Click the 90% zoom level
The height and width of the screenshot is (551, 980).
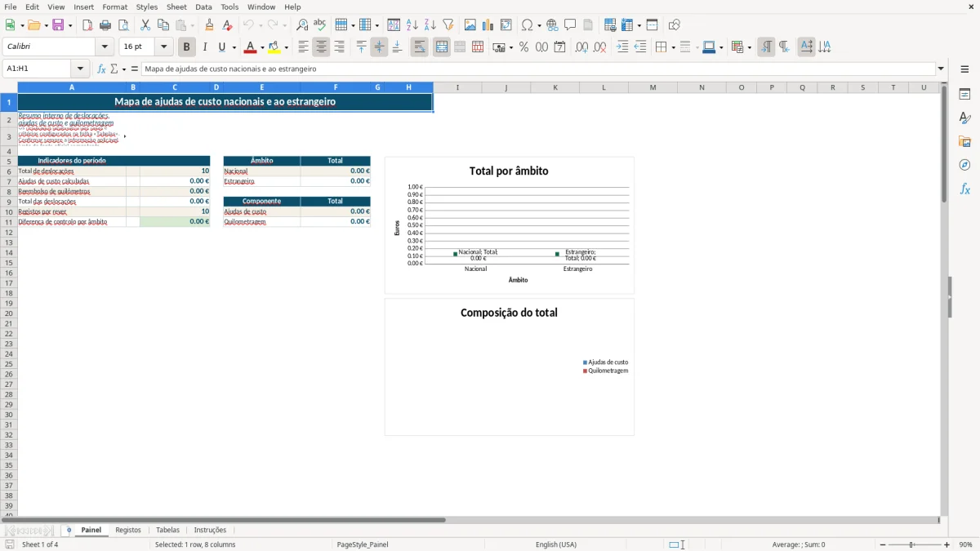[x=965, y=544]
